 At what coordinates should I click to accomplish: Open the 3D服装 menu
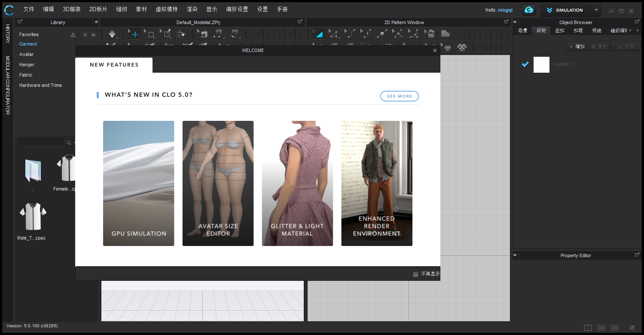71,9
